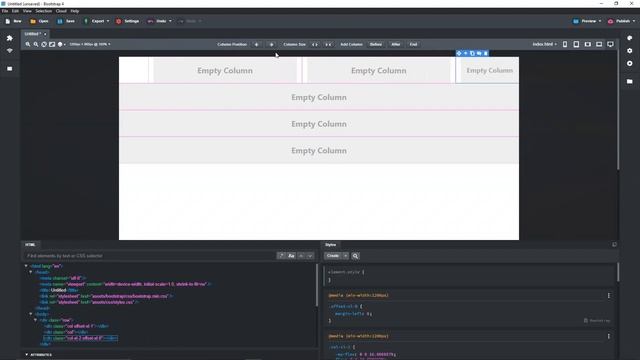The image size is (640, 360).
Task: Switch to the tablet landscape viewport
Action: point(588,44)
